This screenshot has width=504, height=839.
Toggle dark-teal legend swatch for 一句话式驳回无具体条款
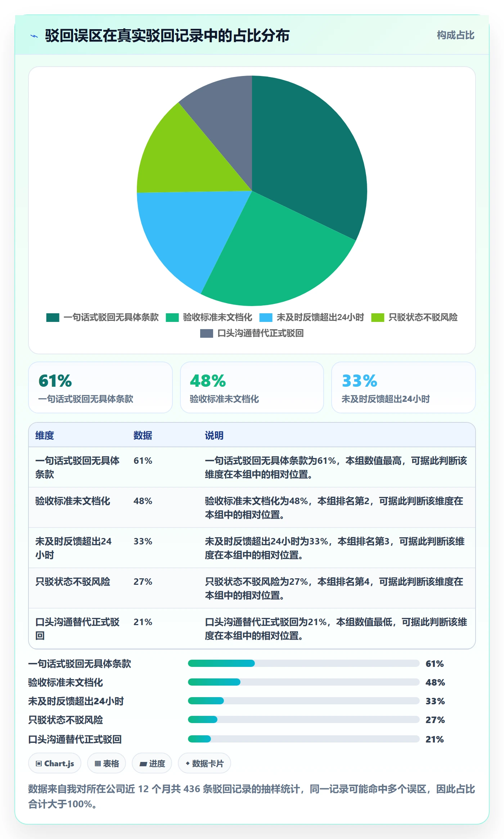point(53,318)
